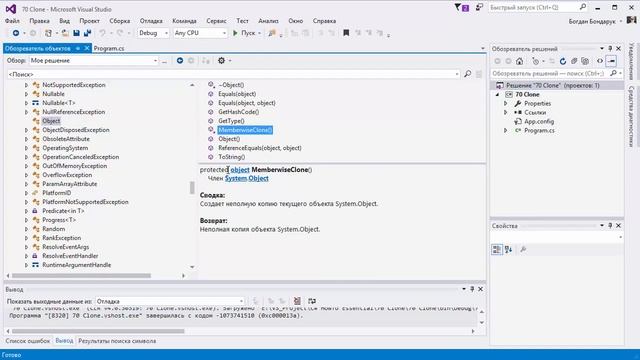Select the ToString() member
This screenshot has height=360, width=640.
231,157
